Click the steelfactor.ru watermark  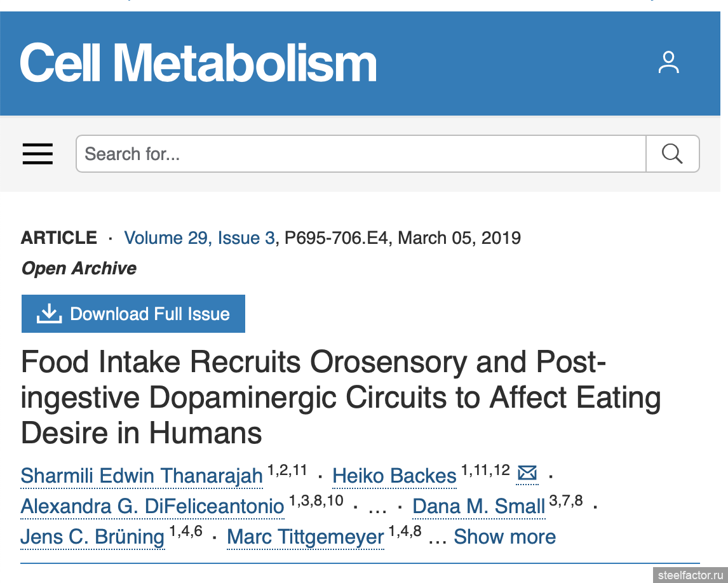(x=690, y=574)
